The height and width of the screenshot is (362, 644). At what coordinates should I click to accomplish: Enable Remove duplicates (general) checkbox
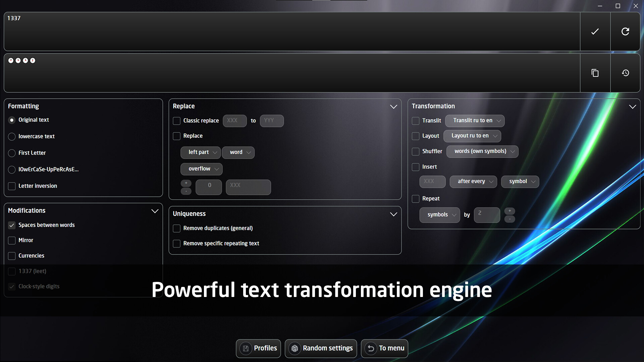point(176,228)
